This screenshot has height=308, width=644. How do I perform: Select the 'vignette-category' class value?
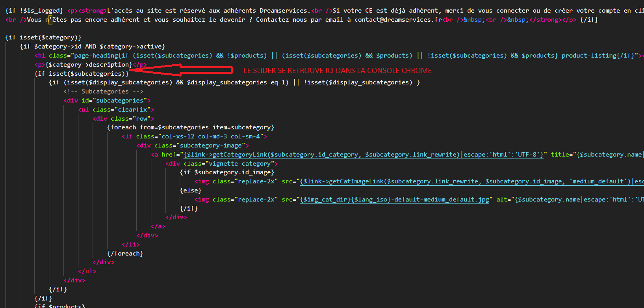tap(240, 164)
